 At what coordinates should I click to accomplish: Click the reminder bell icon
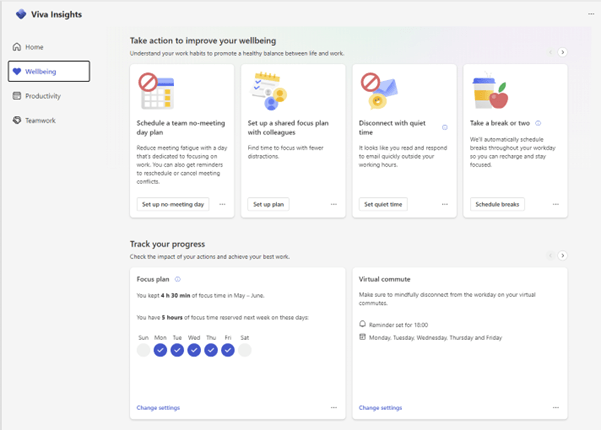click(x=362, y=324)
